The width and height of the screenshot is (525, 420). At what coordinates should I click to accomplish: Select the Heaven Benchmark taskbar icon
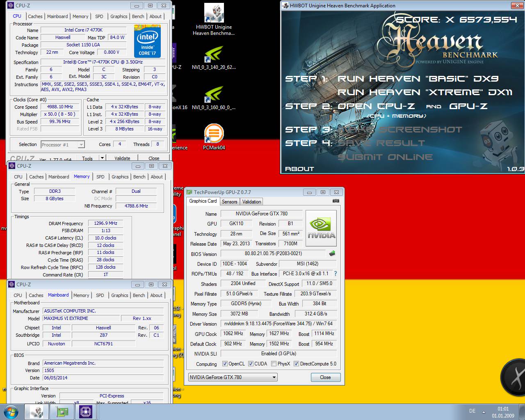coord(37,412)
